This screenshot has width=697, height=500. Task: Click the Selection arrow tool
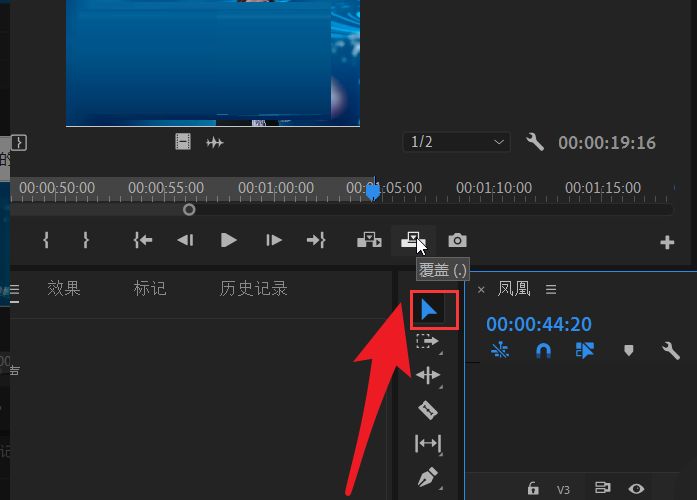(429, 309)
